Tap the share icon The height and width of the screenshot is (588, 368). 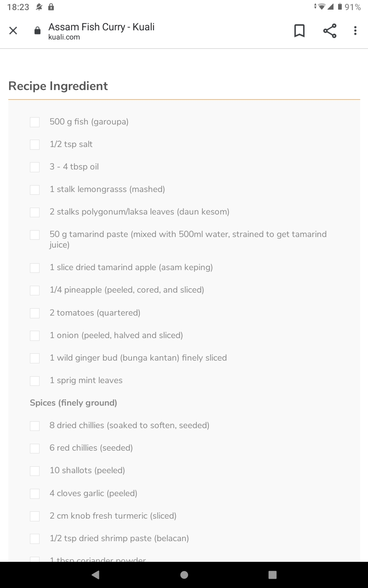tap(329, 31)
